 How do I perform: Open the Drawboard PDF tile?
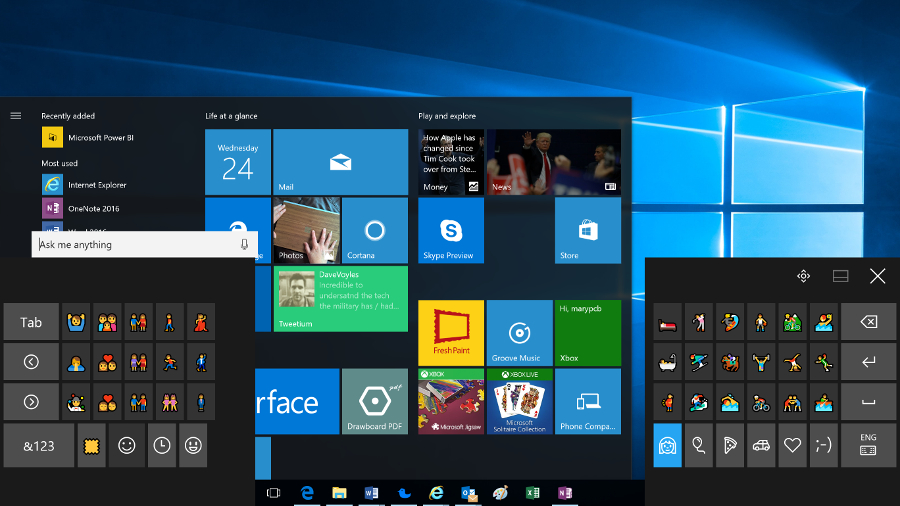[375, 401]
